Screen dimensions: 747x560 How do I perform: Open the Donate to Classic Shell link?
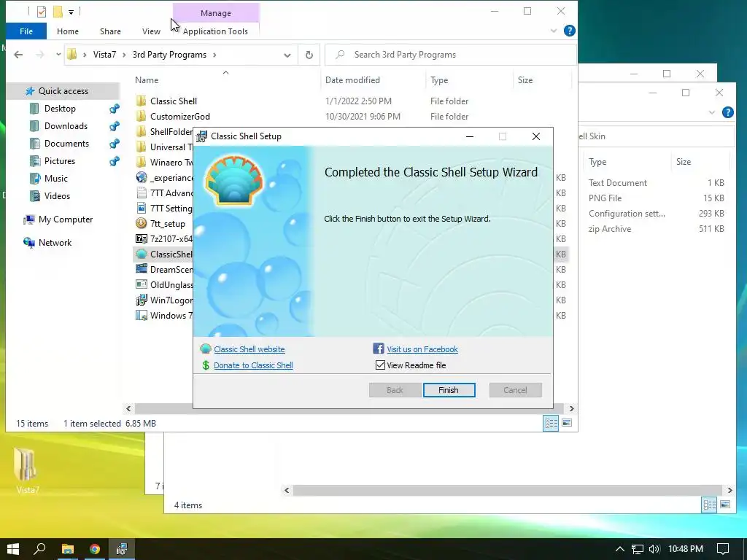coord(253,365)
